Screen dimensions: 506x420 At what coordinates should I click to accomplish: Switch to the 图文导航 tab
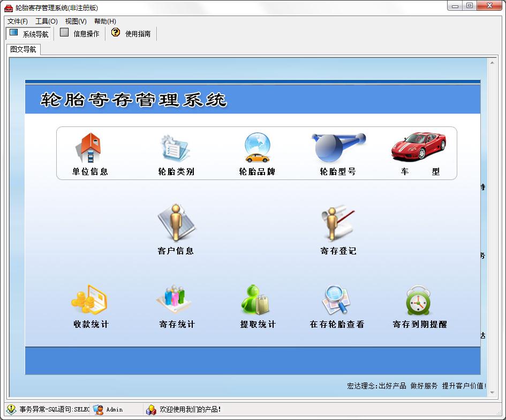point(23,49)
